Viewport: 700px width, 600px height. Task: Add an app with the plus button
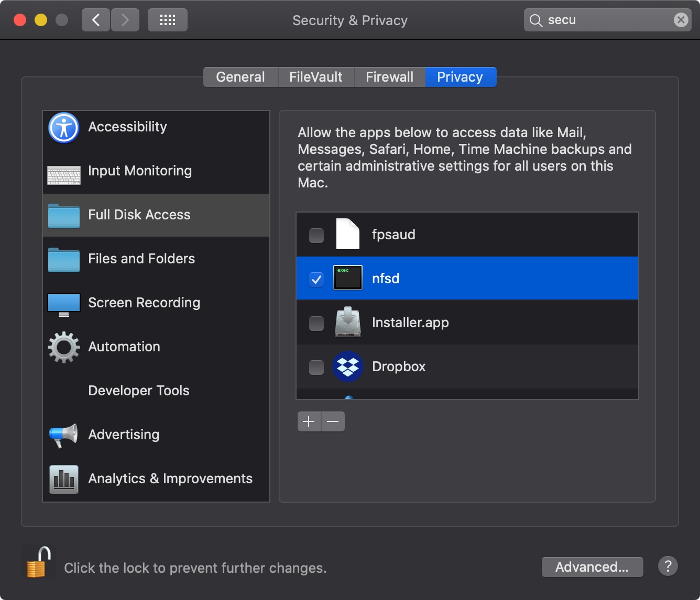309,421
